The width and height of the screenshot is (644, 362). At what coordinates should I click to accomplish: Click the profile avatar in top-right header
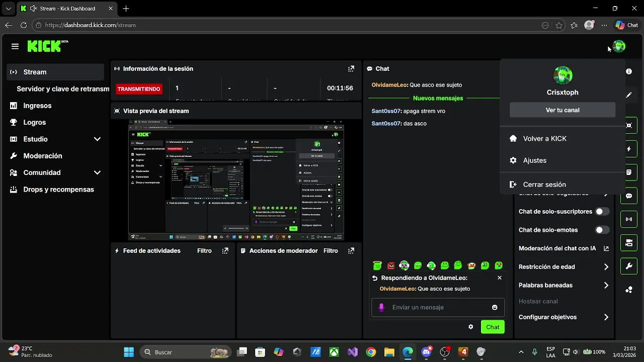[619, 46]
